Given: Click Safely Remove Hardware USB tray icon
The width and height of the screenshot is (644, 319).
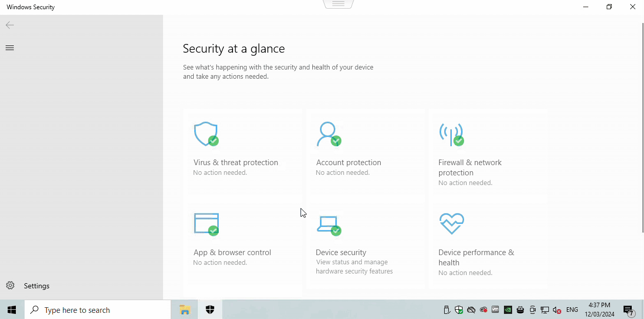Looking at the screenshot, I should click(447, 310).
